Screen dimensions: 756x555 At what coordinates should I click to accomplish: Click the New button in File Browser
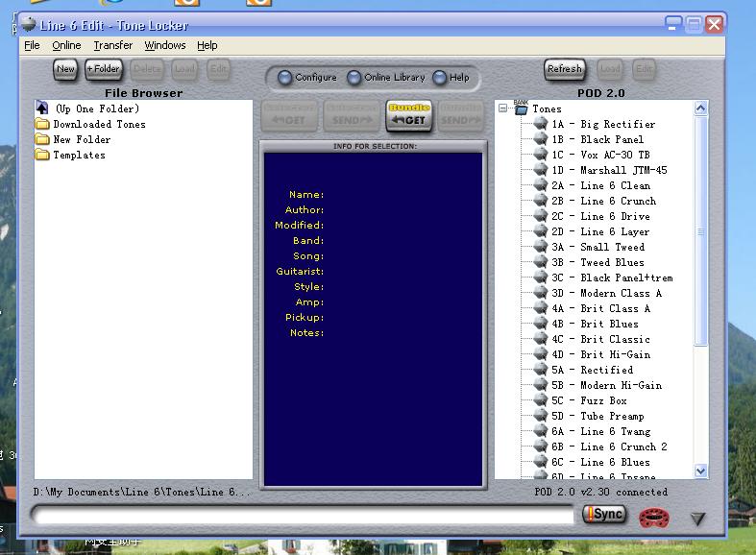tap(65, 69)
